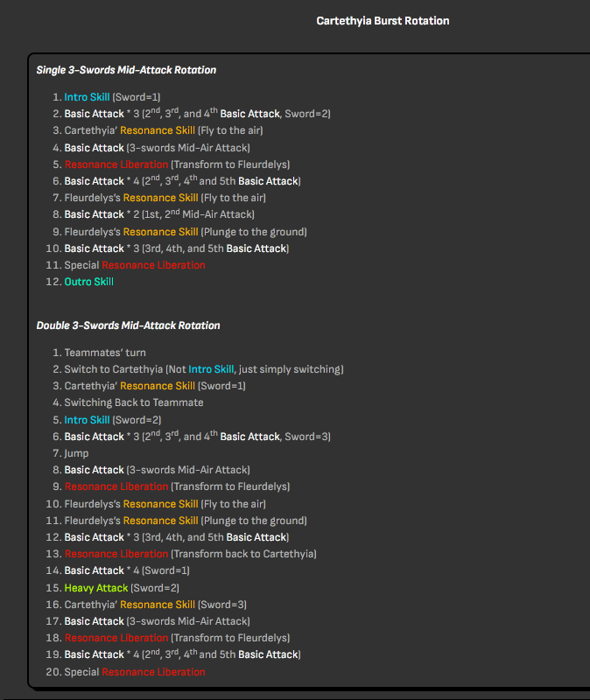590x700 pixels.
Task: Select Double rotation step 8 Mid-Air Attack line
Action: [x=158, y=470]
